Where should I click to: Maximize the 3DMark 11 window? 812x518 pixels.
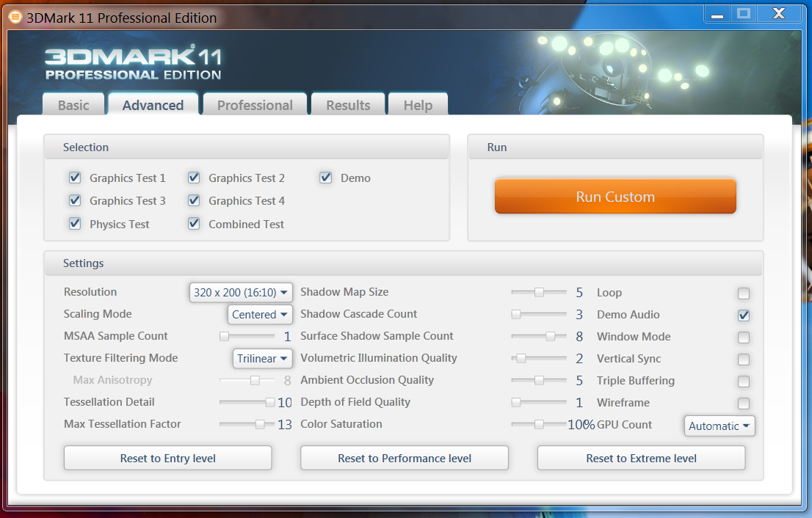(x=744, y=14)
